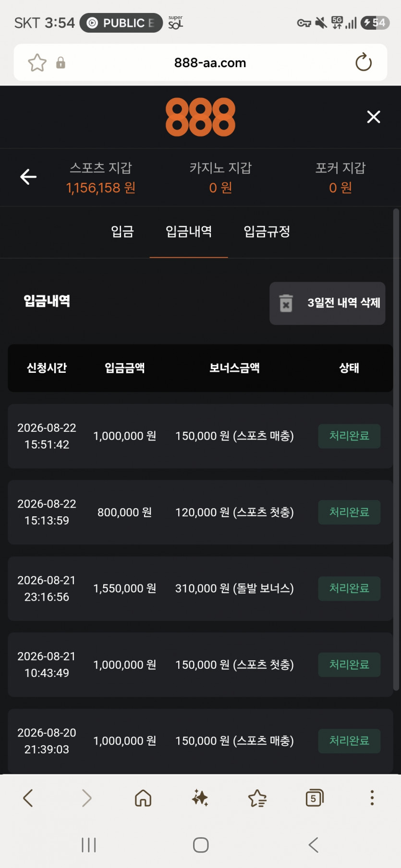This screenshot has height=868, width=401.
Task: Tap 처리완료 status for 15:51:42 deposit
Action: click(349, 436)
